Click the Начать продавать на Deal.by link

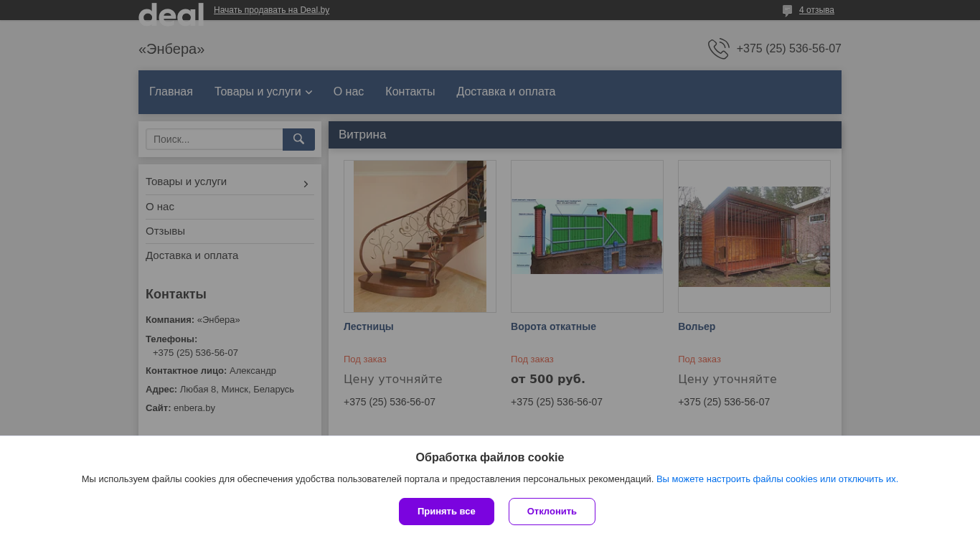(x=271, y=10)
